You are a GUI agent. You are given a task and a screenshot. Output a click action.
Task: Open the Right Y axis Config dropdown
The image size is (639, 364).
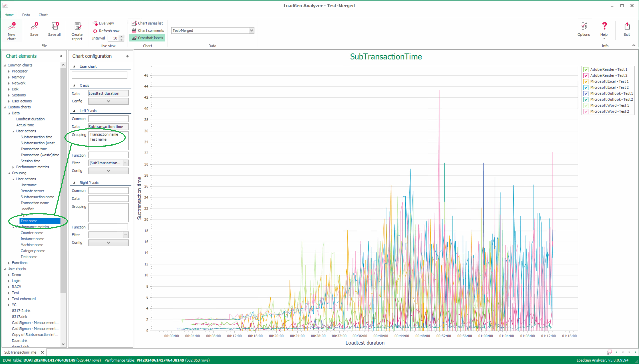tap(108, 243)
